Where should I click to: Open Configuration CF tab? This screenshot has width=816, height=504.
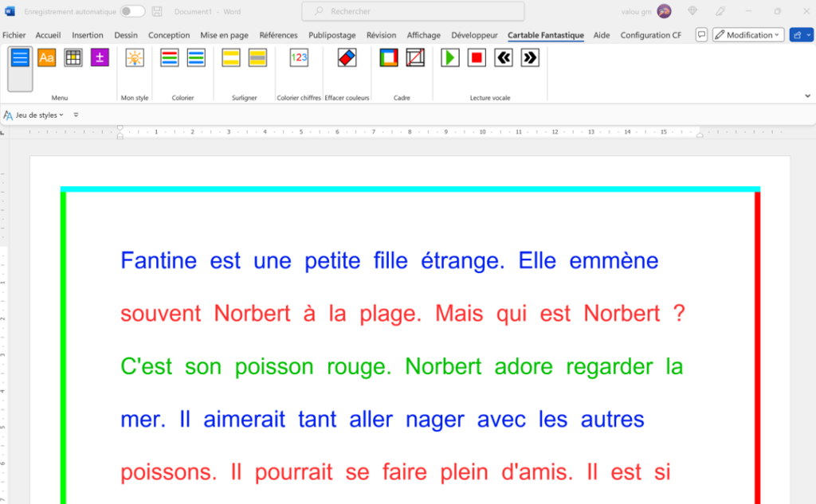point(650,35)
